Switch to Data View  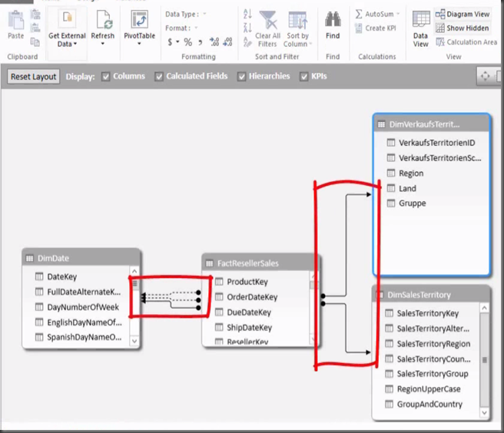tap(421, 29)
